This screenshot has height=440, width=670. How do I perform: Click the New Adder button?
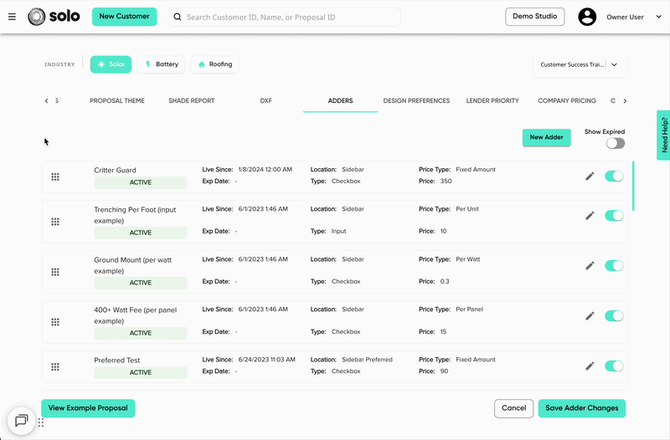(547, 137)
